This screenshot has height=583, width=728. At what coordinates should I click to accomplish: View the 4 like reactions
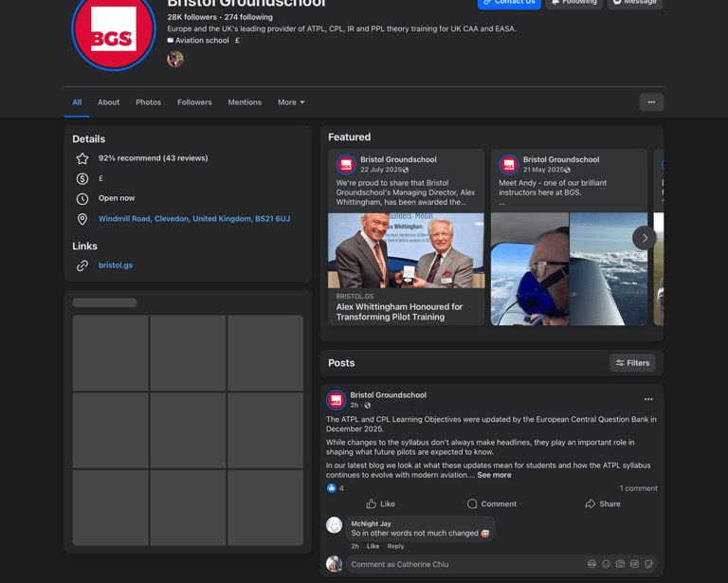(336, 488)
